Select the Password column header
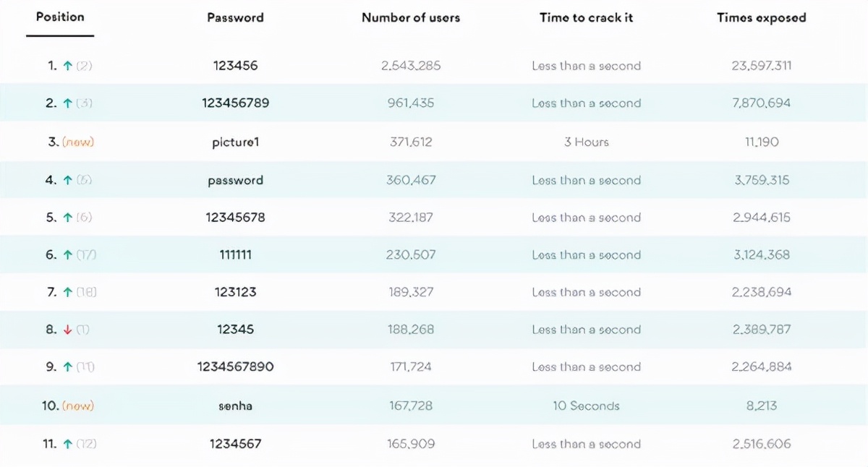Screen dimensions: 868x467 click(x=235, y=17)
